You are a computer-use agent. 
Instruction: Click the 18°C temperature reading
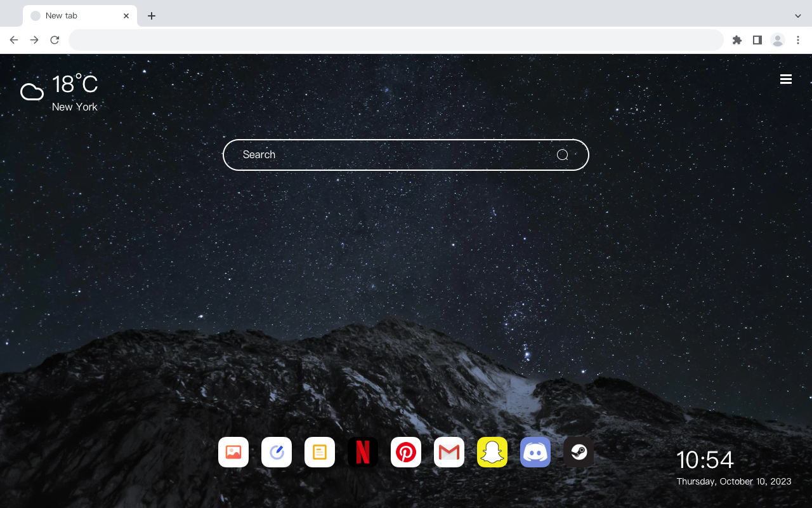pos(75,84)
